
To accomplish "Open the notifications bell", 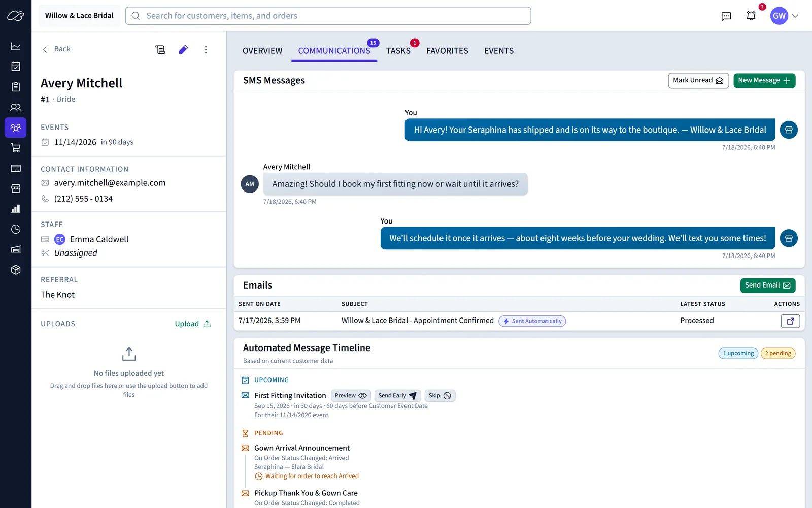I will pos(751,16).
